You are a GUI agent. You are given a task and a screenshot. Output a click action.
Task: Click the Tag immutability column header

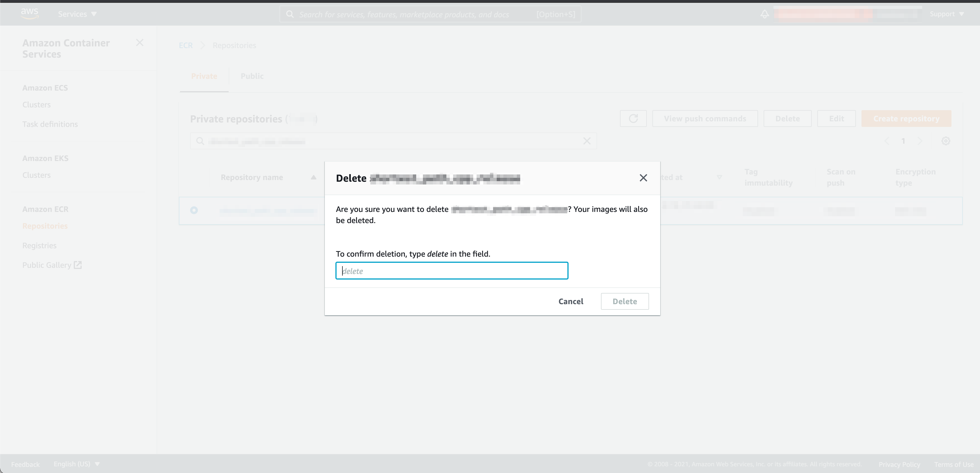pyautogui.click(x=768, y=177)
